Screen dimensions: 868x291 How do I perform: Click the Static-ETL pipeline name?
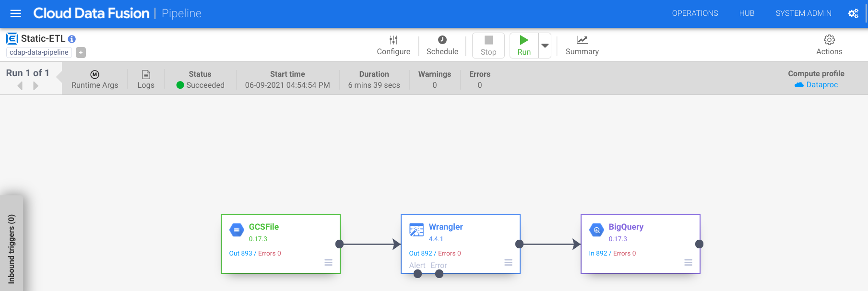pyautogui.click(x=43, y=39)
